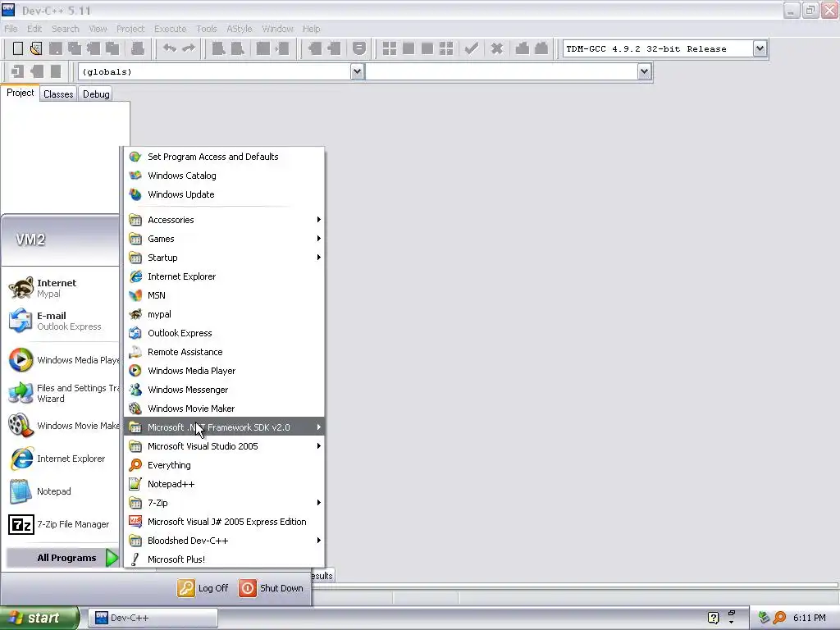Launch Notepad++ from programs list
This screenshot has width=840, height=630.
click(x=224, y=484)
